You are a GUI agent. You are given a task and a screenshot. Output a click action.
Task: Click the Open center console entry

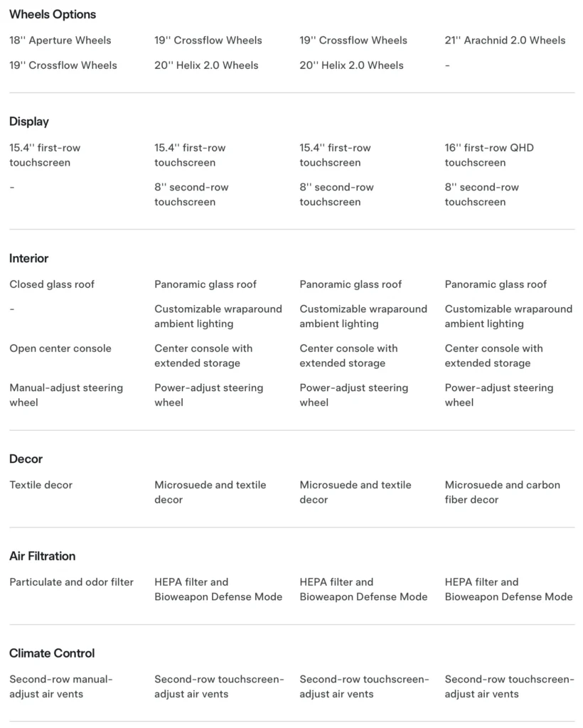[60, 348]
